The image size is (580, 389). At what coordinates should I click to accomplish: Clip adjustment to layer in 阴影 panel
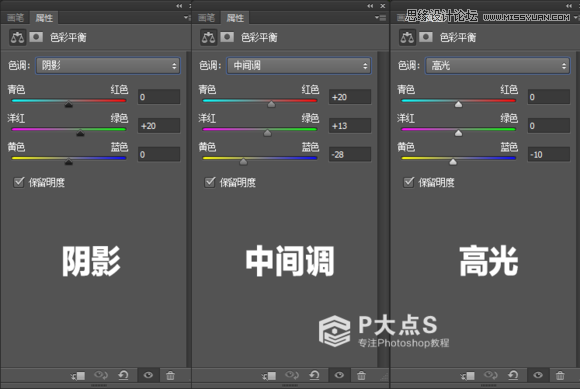(78, 376)
